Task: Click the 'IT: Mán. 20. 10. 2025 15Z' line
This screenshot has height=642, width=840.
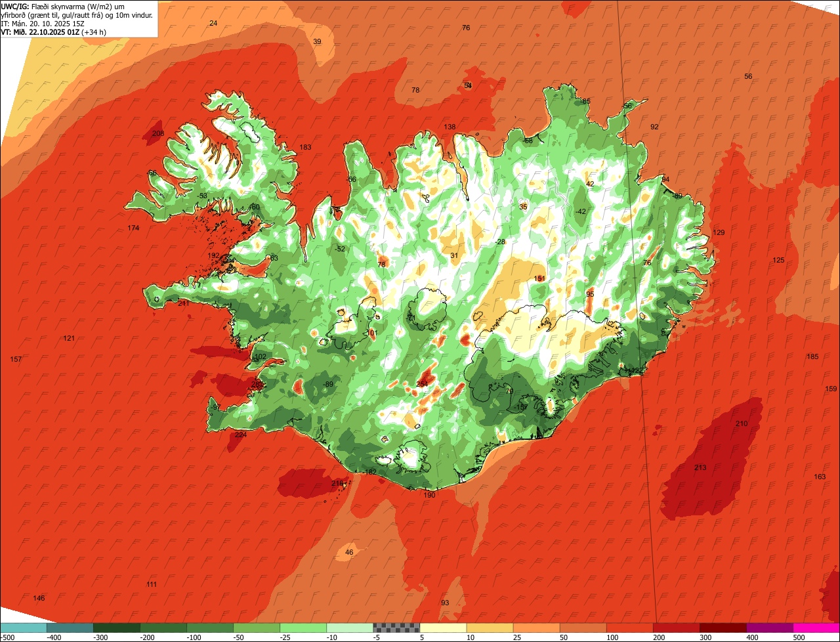Action: [x=41, y=23]
